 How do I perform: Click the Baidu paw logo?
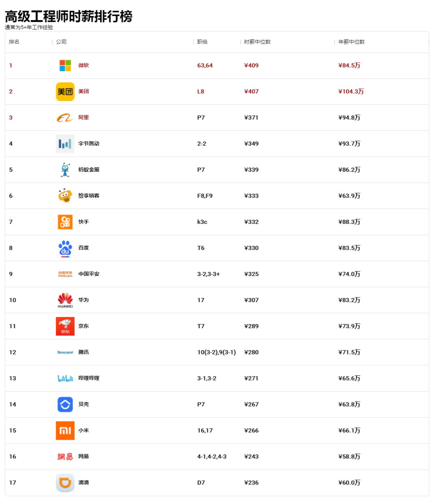coord(65,248)
